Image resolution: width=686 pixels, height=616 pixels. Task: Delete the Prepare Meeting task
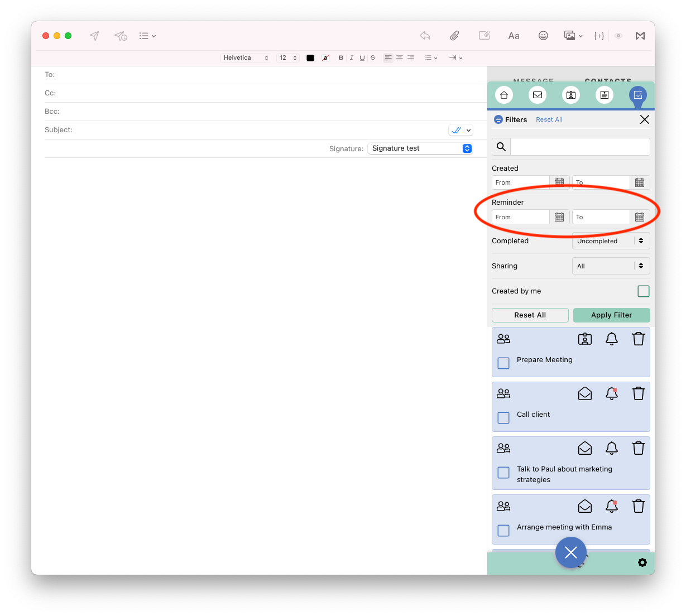(x=639, y=339)
